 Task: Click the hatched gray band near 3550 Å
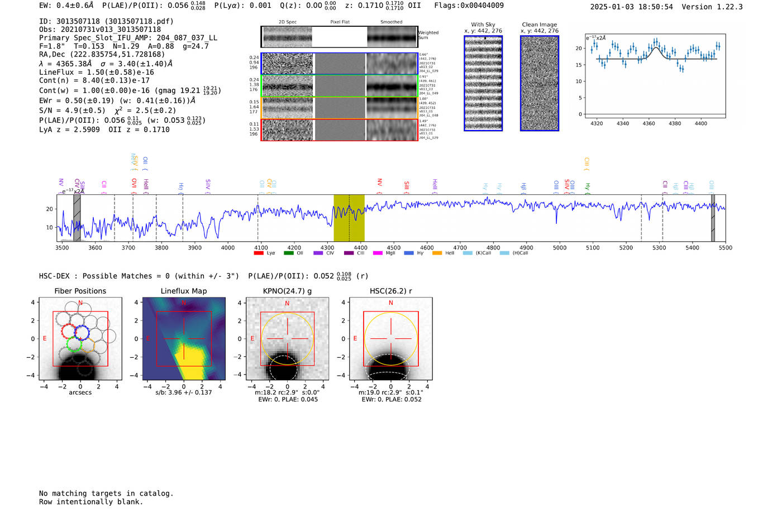(x=77, y=218)
